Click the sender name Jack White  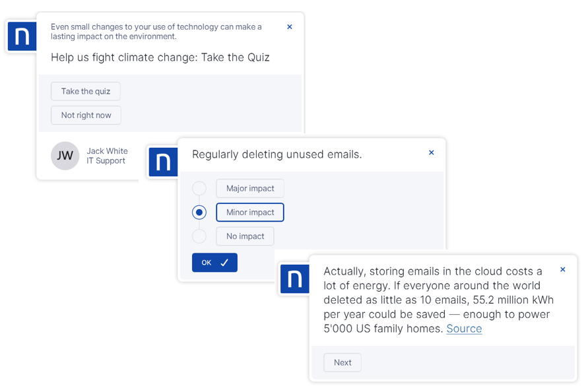coord(107,151)
